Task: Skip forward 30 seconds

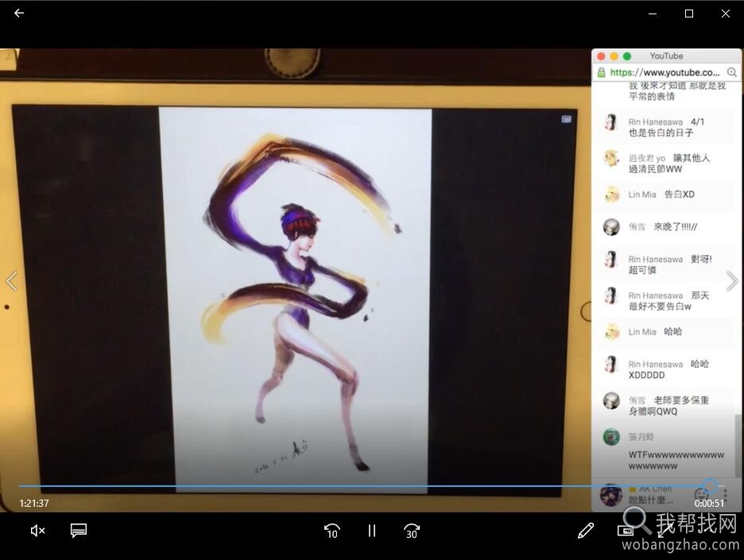Action: (x=412, y=531)
